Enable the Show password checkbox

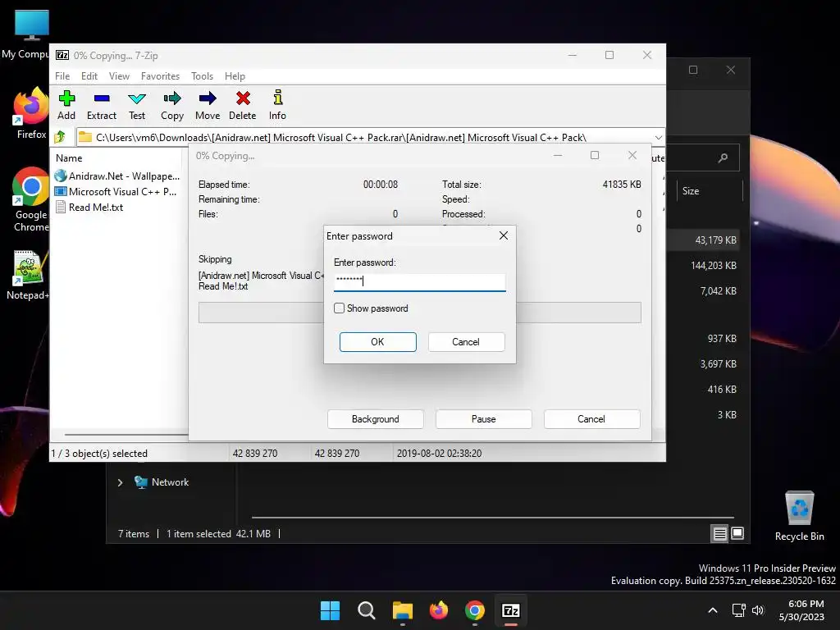point(339,308)
